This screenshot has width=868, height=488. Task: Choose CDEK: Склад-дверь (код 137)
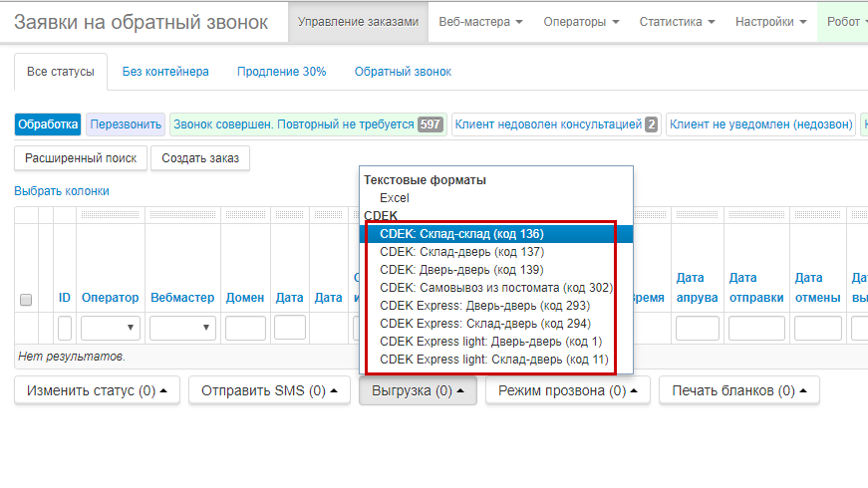click(x=461, y=252)
